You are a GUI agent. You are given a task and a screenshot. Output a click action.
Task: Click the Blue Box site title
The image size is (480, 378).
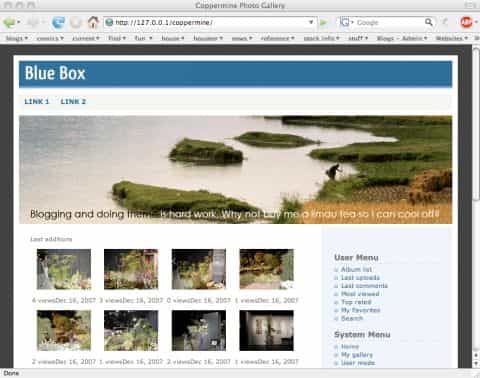click(55, 73)
